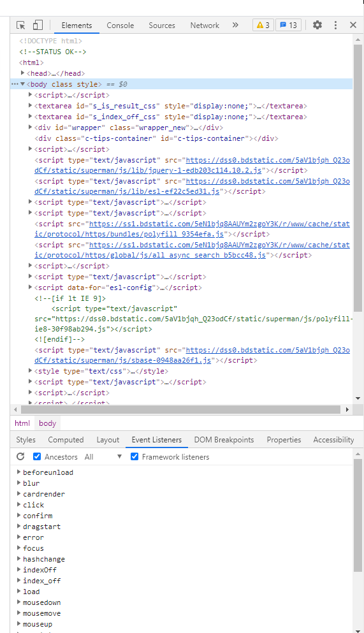Toggle the Framework listeners checkbox
The image size is (364, 633).
[x=135, y=456]
